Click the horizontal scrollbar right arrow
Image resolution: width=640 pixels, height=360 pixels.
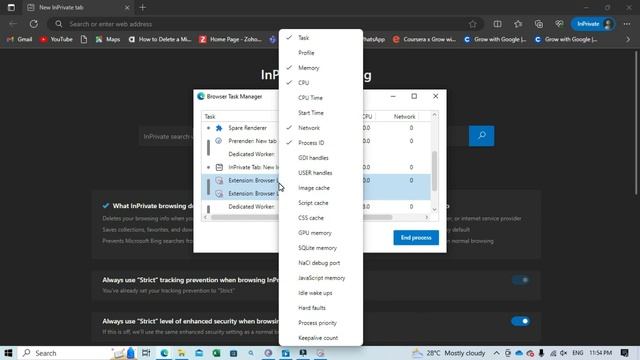(x=427, y=217)
